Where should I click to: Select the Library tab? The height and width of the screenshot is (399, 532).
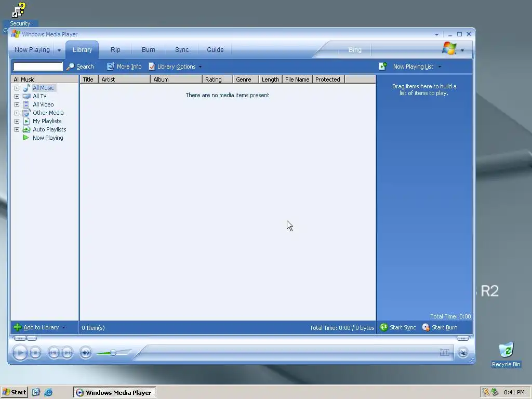82,50
